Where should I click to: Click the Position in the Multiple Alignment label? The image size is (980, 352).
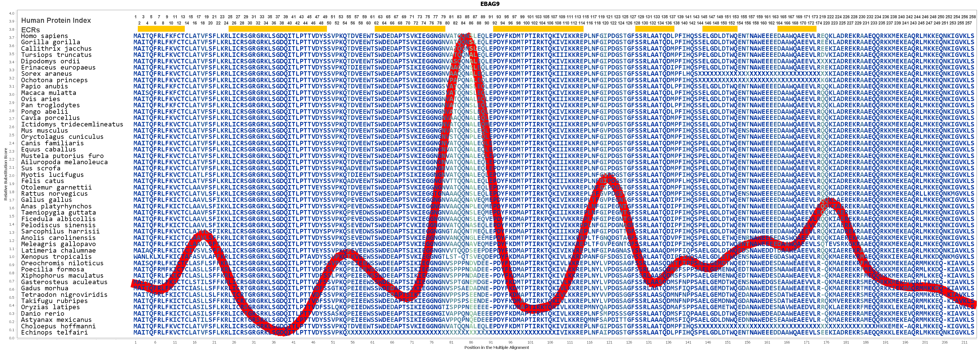point(496,347)
